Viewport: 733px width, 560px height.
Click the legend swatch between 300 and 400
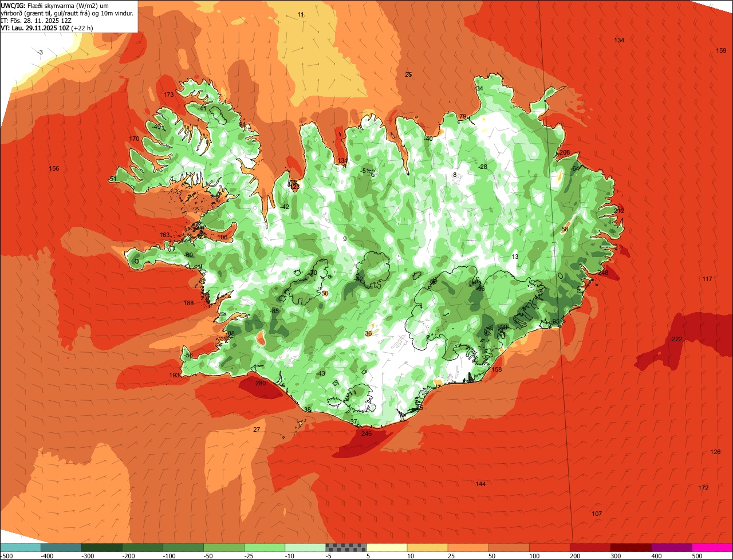click(630, 547)
